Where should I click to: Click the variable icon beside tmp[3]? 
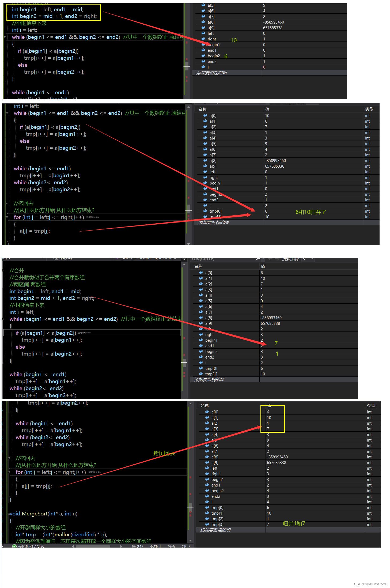[x=207, y=524]
